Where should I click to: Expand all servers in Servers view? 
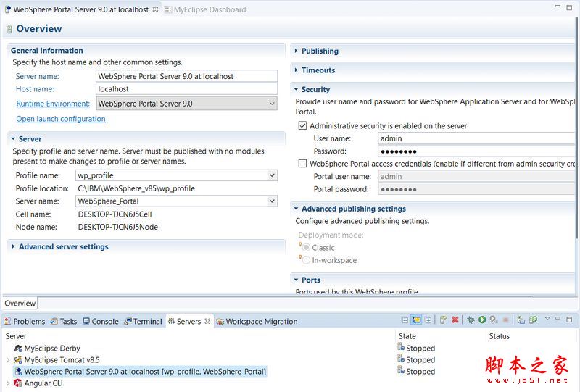pyautogui.click(x=428, y=320)
